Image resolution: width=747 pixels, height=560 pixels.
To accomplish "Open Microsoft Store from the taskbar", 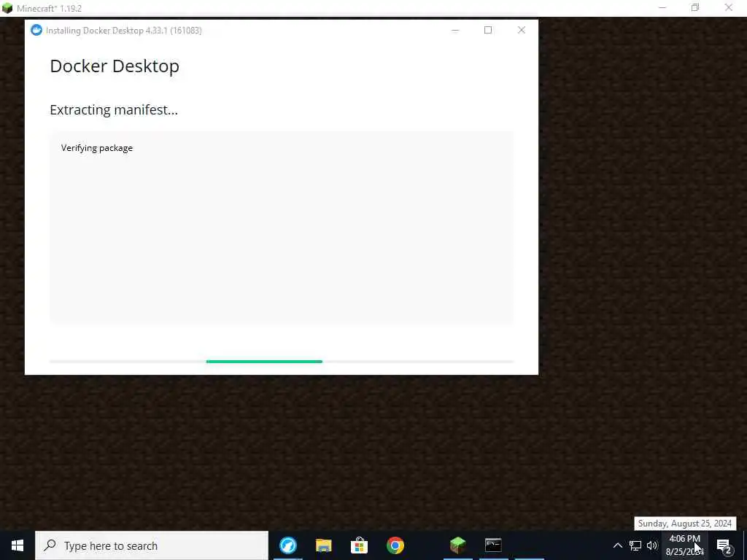I will pos(359,545).
